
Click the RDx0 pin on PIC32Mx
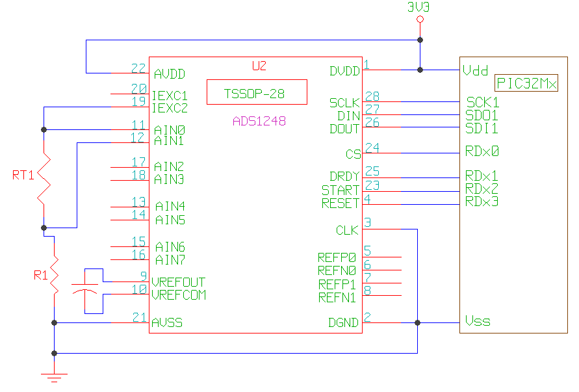tap(482, 151)
